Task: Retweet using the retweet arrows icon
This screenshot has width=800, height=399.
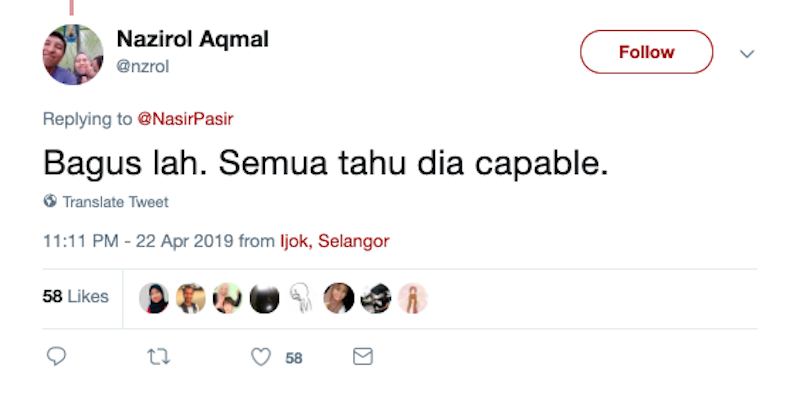Action: point(158,357)
